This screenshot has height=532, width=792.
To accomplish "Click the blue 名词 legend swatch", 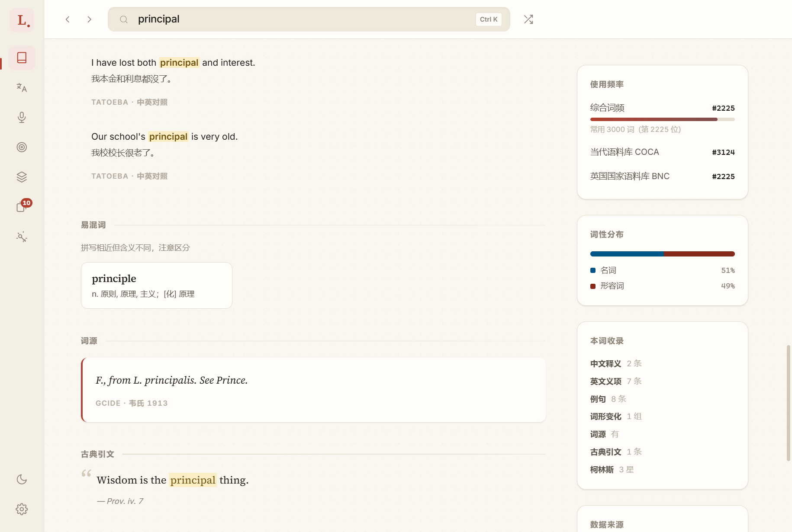I will click(593, 270).
